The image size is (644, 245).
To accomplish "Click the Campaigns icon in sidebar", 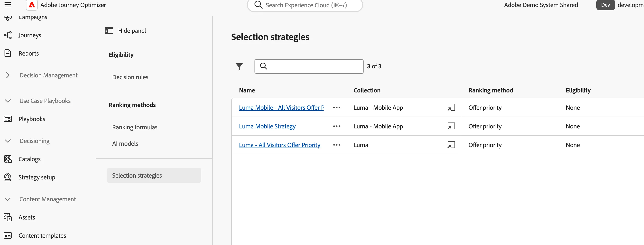I will 8,18.
